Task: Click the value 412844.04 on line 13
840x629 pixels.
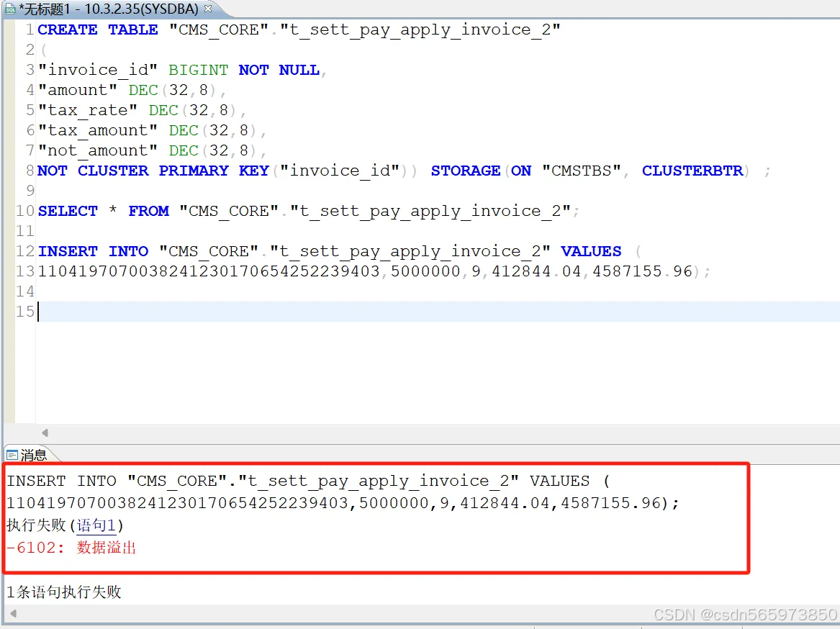Action: [536, 271]
